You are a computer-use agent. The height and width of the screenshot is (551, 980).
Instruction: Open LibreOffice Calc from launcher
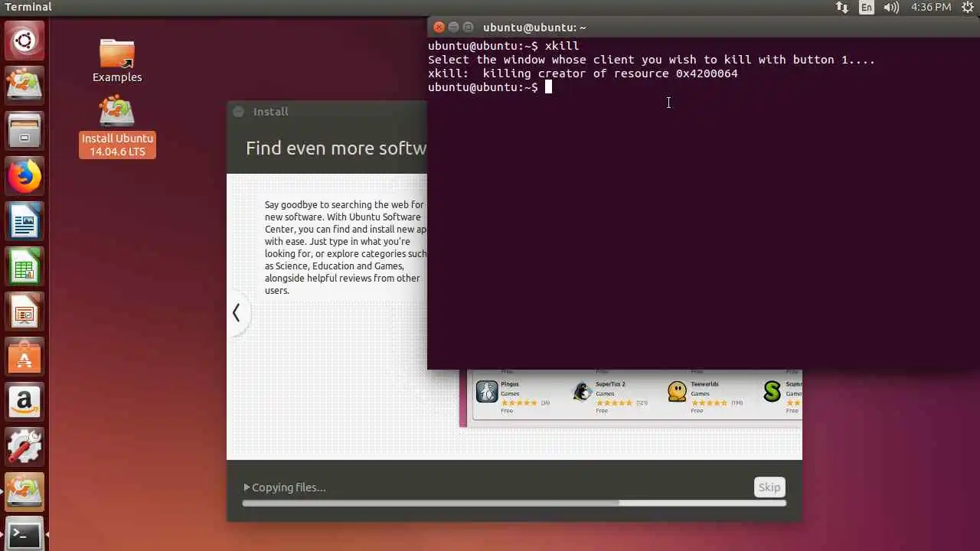pyautogui.click(x=24, y=267)
